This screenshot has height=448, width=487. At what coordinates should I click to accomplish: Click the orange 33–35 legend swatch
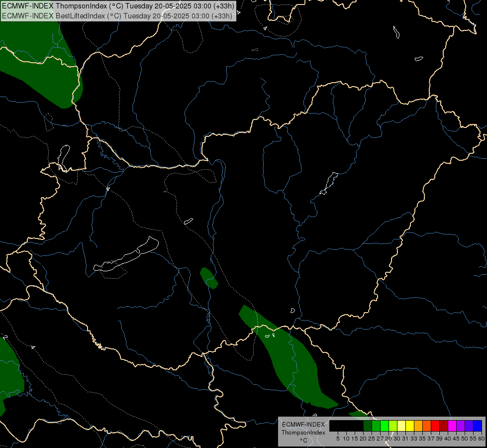[x=418, y=426]
